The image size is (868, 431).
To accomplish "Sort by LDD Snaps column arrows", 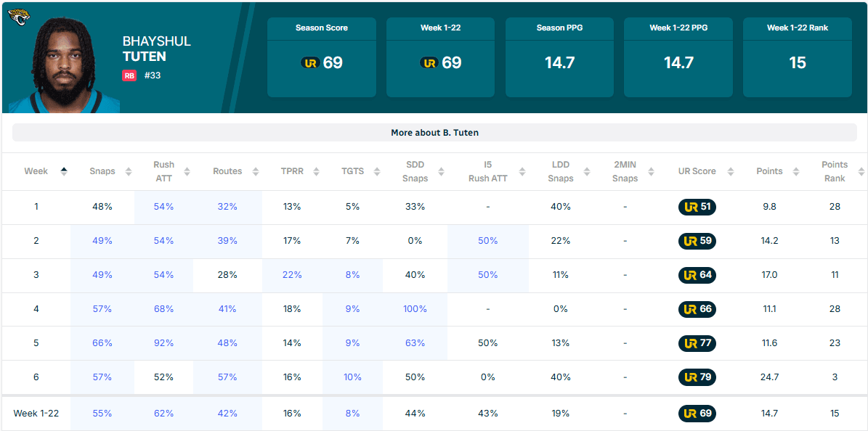I will click(588, 171).
